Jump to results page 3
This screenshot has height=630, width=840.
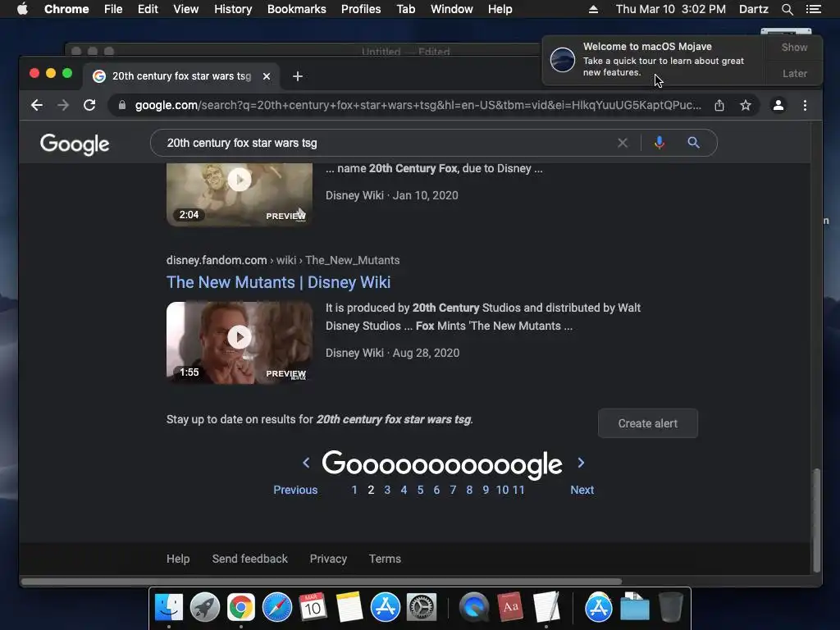point(387,490)
